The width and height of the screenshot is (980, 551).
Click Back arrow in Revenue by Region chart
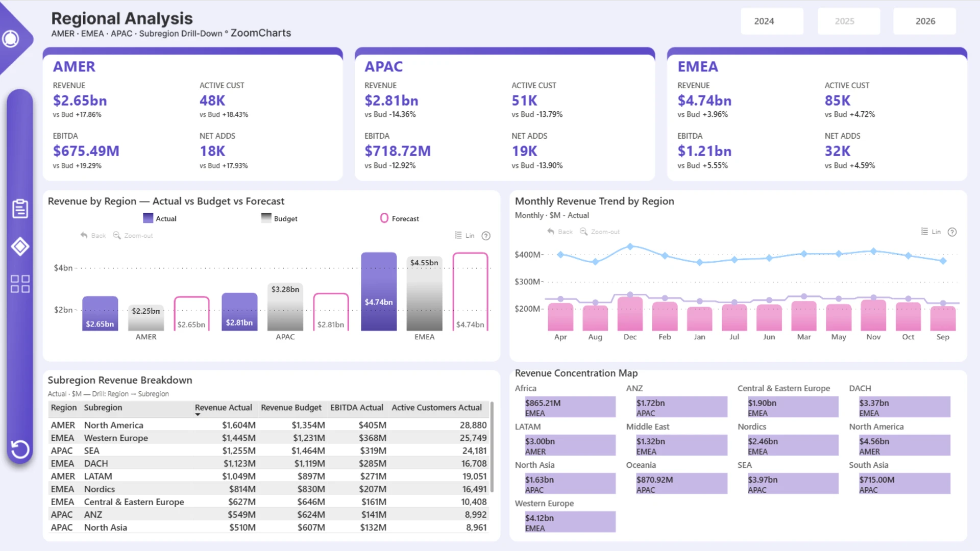pos(84,235)
